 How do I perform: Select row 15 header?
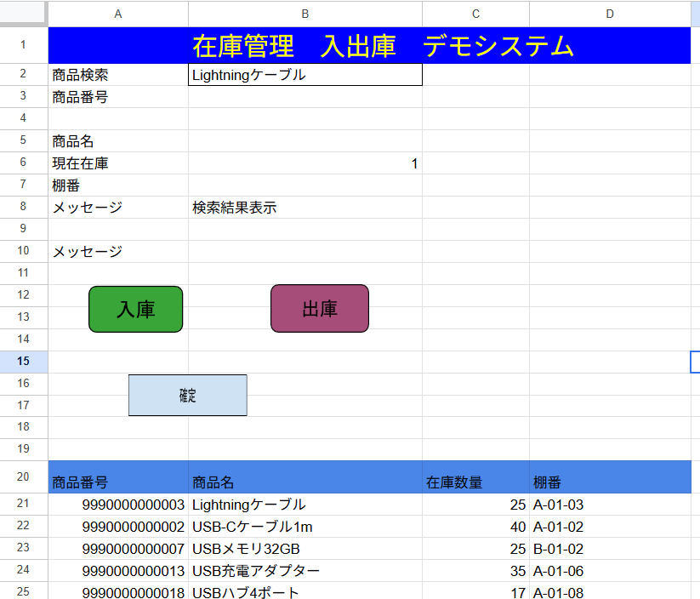pyautogui.click(x=23, y=362)
